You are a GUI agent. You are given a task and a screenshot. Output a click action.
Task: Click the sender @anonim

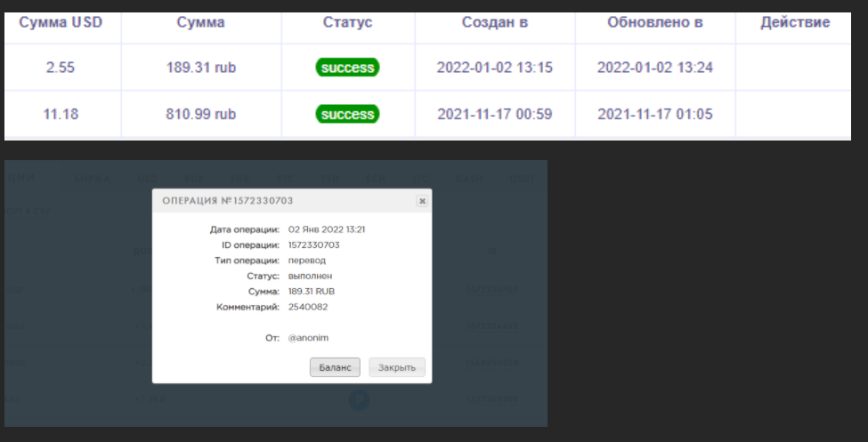tap(308, 338)
